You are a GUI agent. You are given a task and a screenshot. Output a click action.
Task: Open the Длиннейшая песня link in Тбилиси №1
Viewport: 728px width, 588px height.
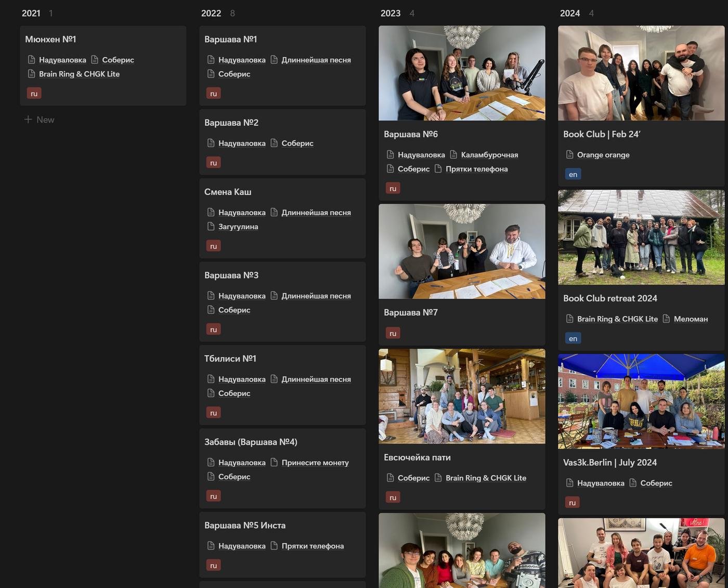pyautogui.click(x=316, y=379)
